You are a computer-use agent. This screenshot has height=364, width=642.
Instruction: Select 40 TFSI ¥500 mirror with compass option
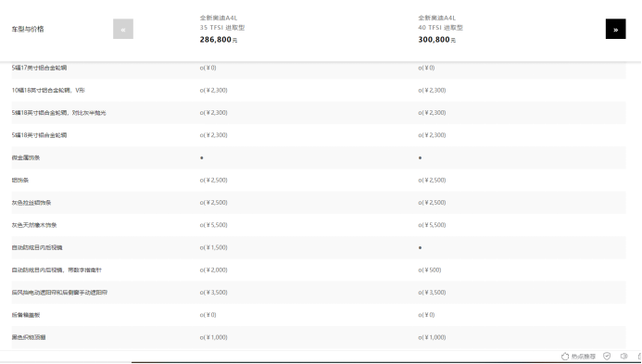pyautogui.click(x=430, y=270)
